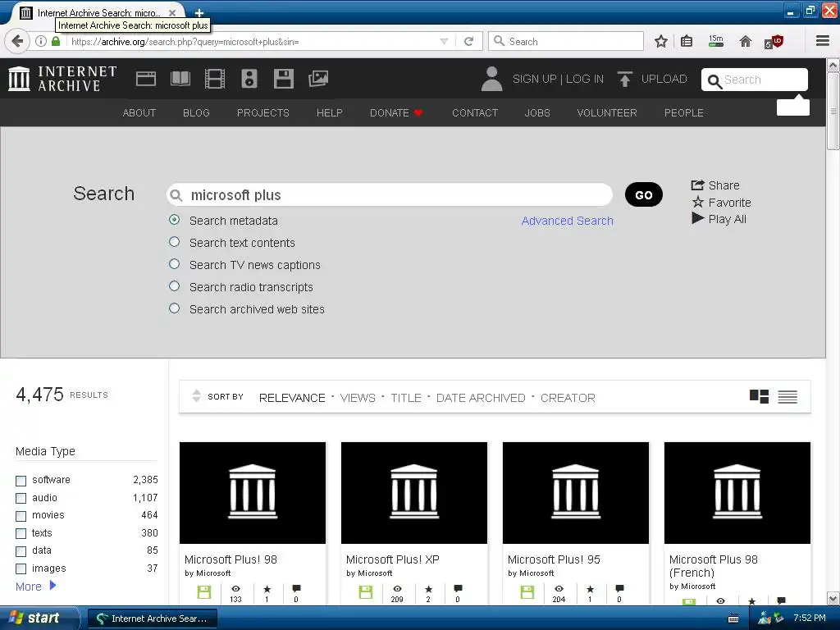Sort results by VIEWS
Image resolution: width=840 pixels, height=630 pixels.
(358, 398)
